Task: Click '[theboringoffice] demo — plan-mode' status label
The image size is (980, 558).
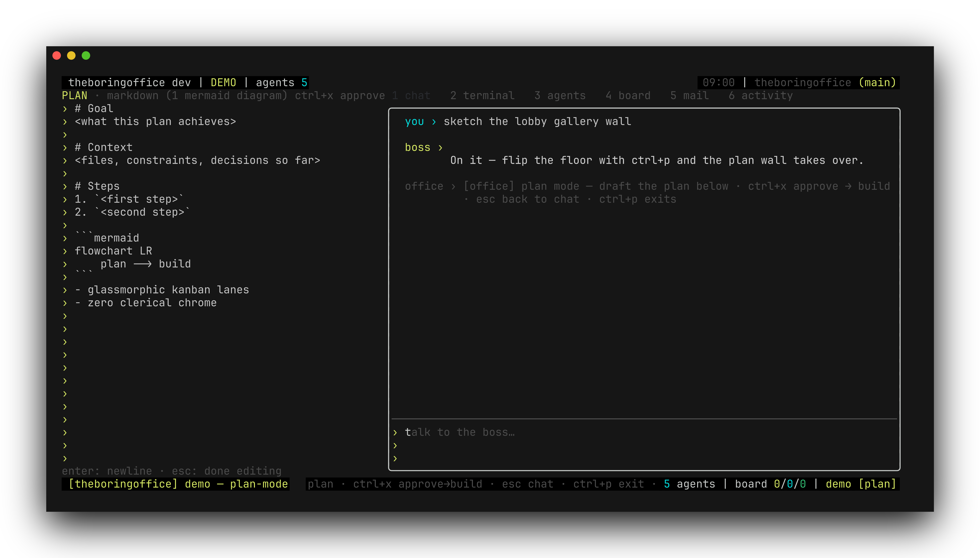Action: (178, 484)
